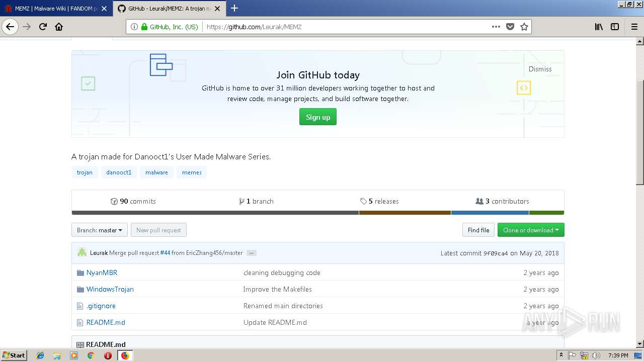The width and height of the screenshot is (644, 362).
Task: Click the Leurak avatar icon
Action: 82,252
